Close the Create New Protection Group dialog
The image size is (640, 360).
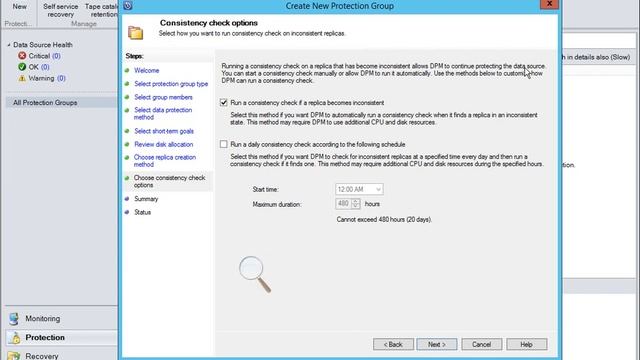[549, 4]
